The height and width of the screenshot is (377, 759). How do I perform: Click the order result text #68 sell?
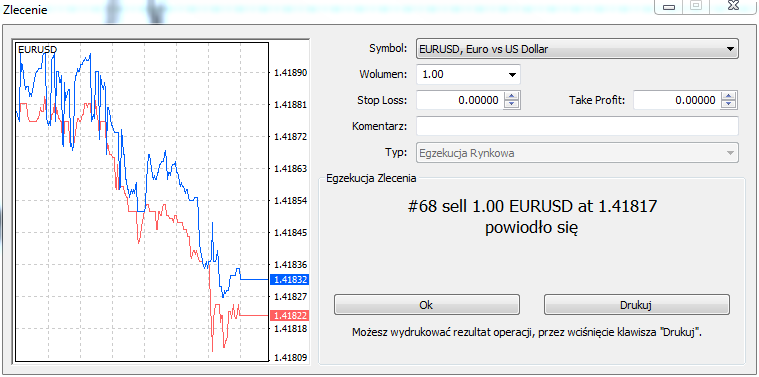532,207
